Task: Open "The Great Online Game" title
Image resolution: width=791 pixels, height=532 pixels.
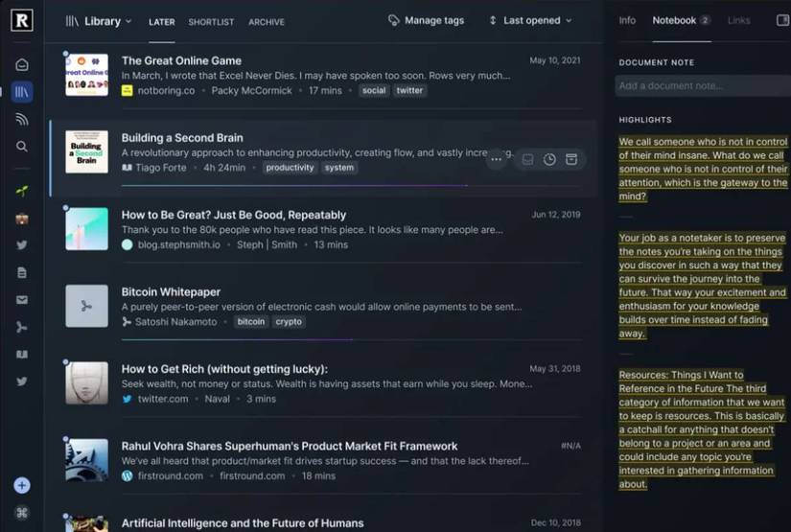Action: pyautogui.click(x=181, y=60)
